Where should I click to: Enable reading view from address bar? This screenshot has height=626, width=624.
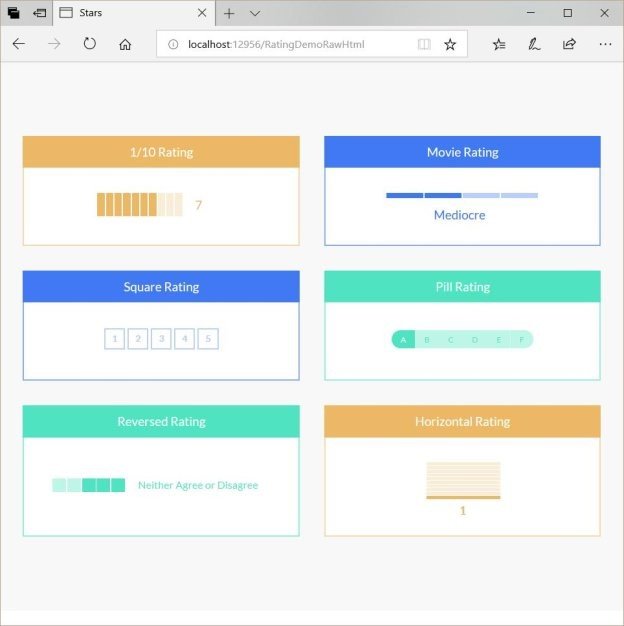[x=424, y=44]
